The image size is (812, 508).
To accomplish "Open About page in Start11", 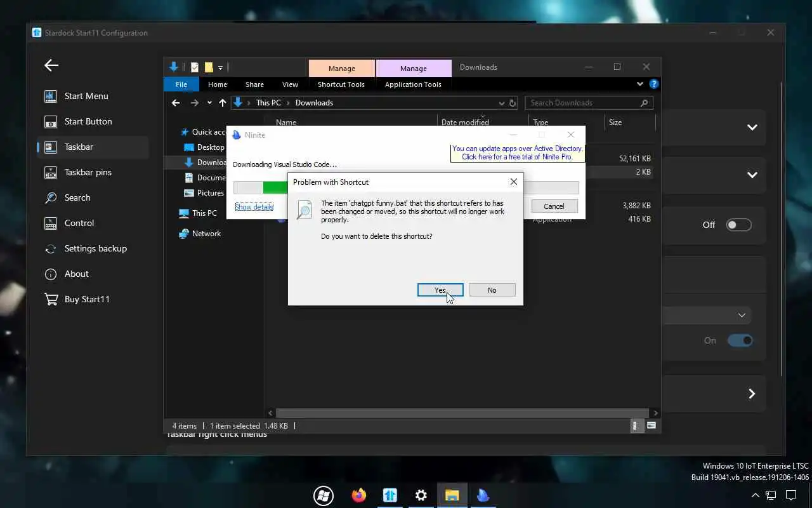I will coord(76,274).
